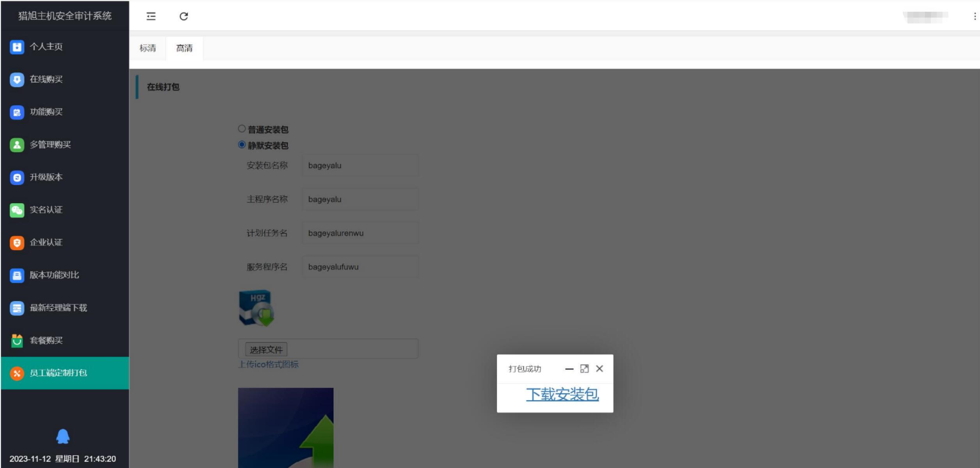Click the Hgz installer icon thumbnail
The width and height of the screenshot is (980, 468).
coord(256,308)
